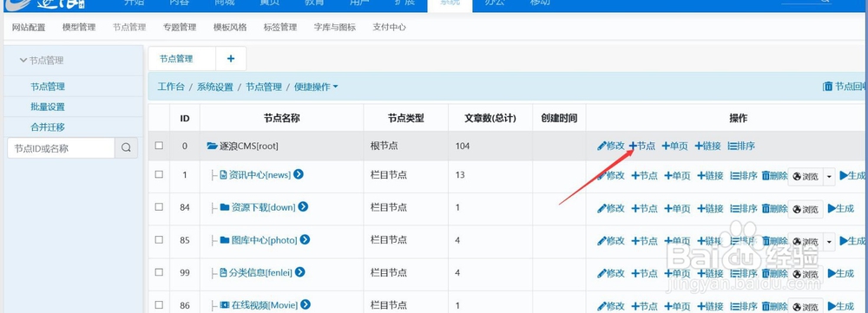This screenshot has width=868, height=313.
Task: Click 排序 for 在线视频[Movie]
Action: click(x=744, y=306)
